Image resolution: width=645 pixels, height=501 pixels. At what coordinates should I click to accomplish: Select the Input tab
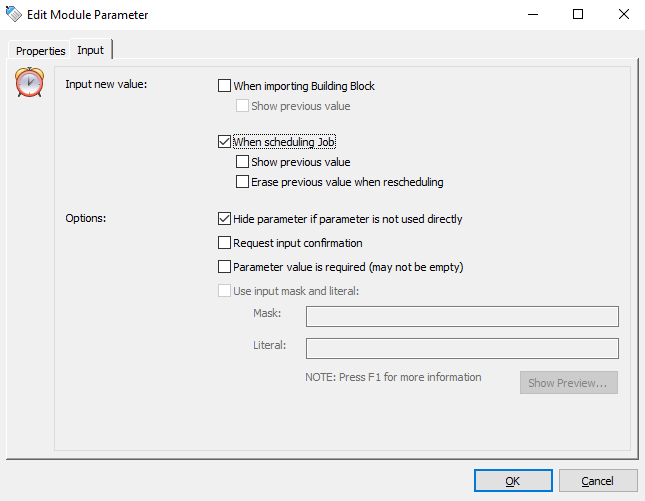90,50
